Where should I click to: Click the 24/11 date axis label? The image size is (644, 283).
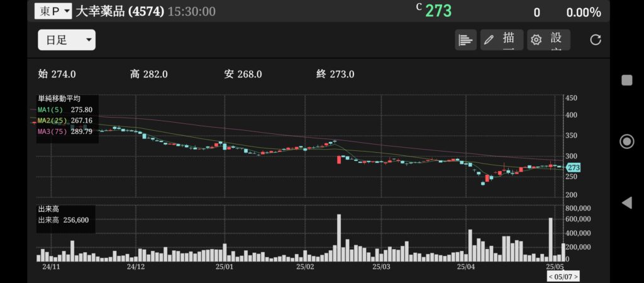[x=52, y=267]
